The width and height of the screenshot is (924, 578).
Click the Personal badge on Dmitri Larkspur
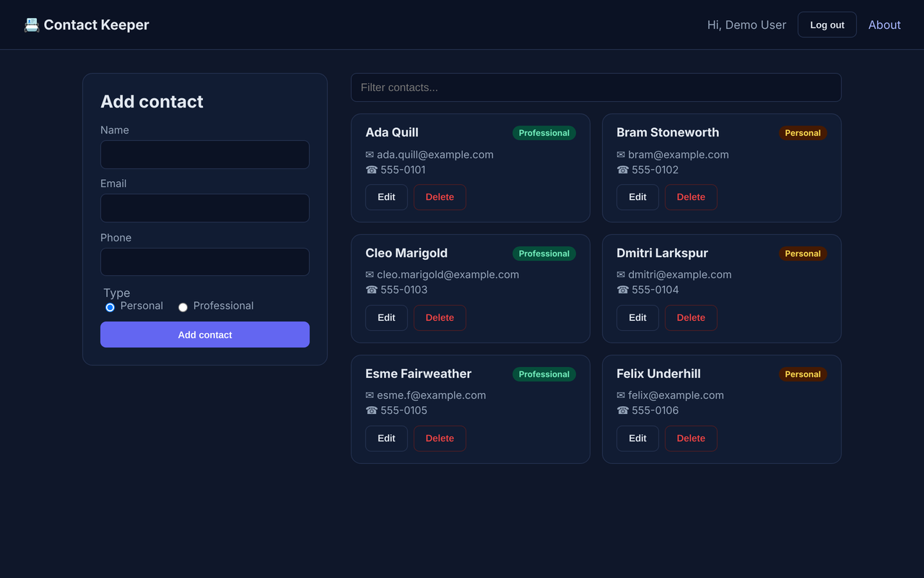(803, 254)
